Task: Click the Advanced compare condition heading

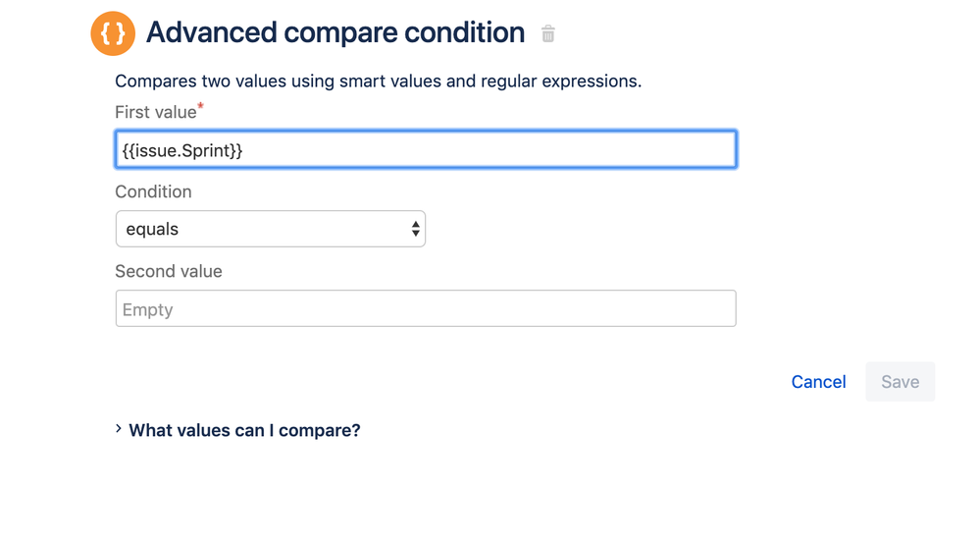Action: click(x=335, y=33)
